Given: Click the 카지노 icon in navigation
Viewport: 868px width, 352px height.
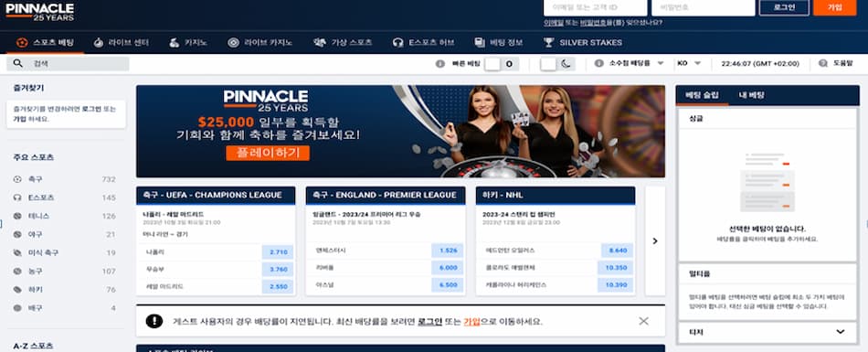Looking at the screenshot, I should 174,43.
